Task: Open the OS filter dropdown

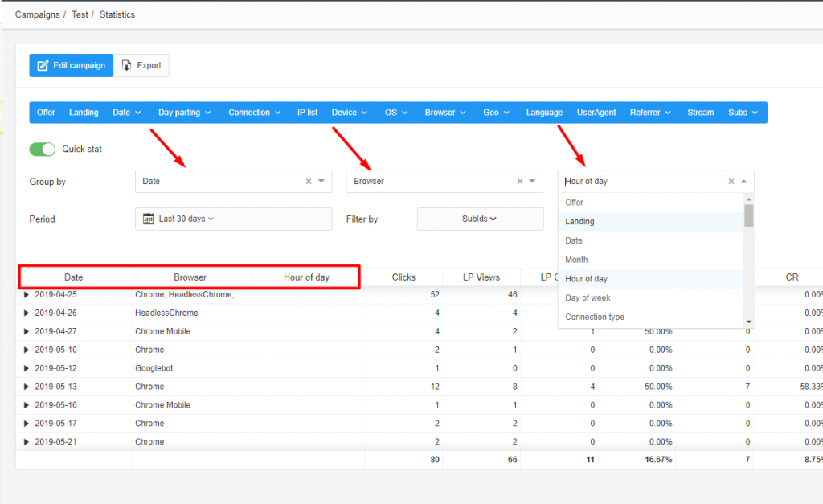Action: pos(395,113)
